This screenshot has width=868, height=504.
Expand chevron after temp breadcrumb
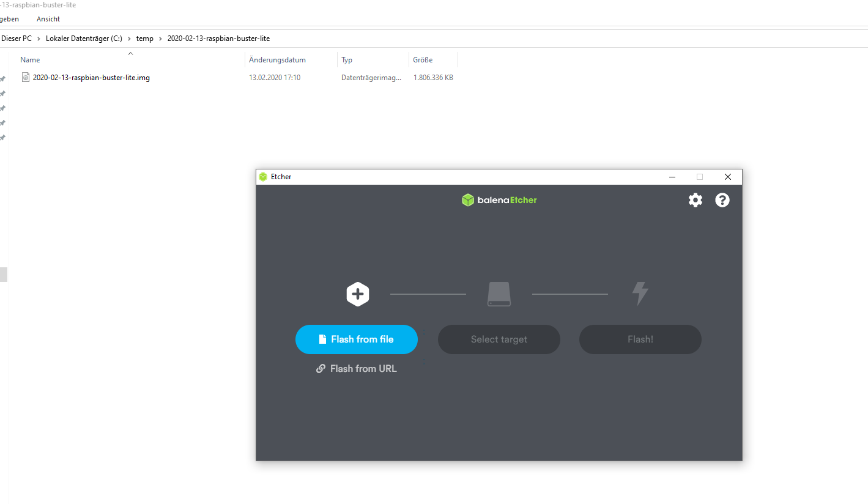160,39
